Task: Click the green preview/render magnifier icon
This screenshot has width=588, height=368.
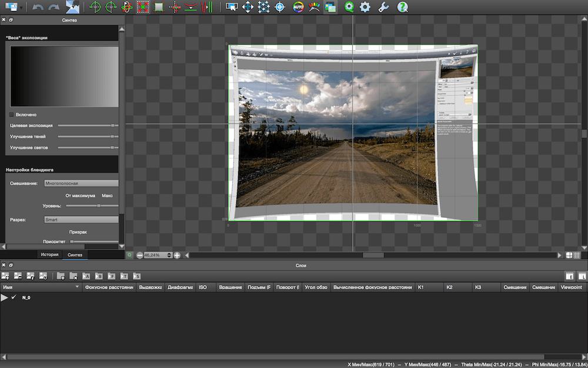Action: pyautogui.click(x=349, y=6)
